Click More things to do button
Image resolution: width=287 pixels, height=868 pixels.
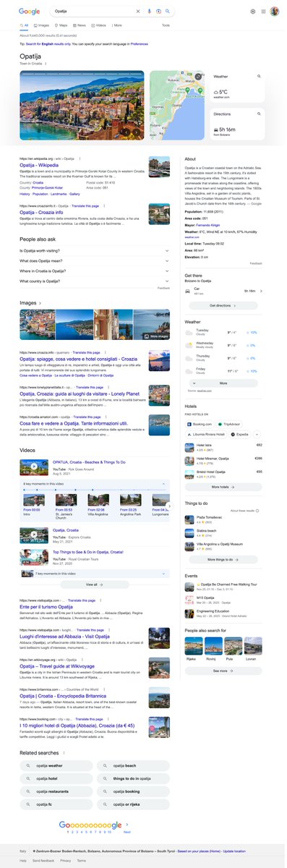(223, 559)
